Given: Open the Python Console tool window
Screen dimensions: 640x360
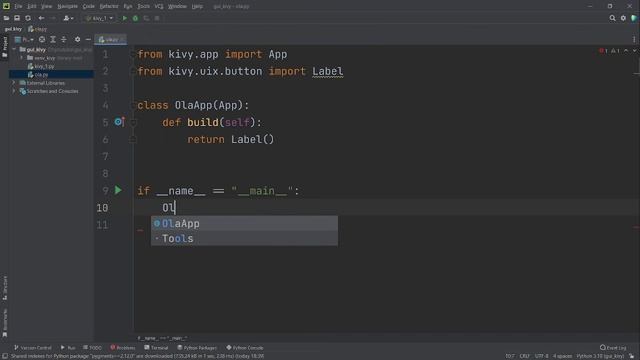Looking at the screenshot, I should point(245,348).
